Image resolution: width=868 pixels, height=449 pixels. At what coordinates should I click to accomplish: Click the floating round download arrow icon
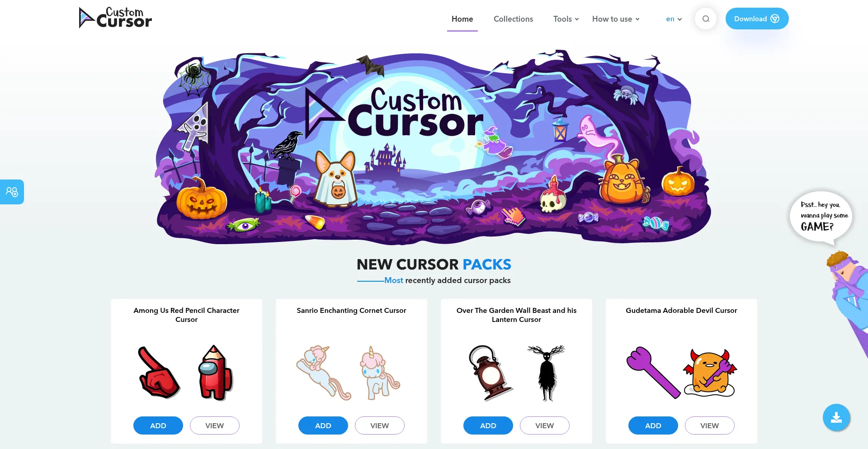[x=836, y=417]
